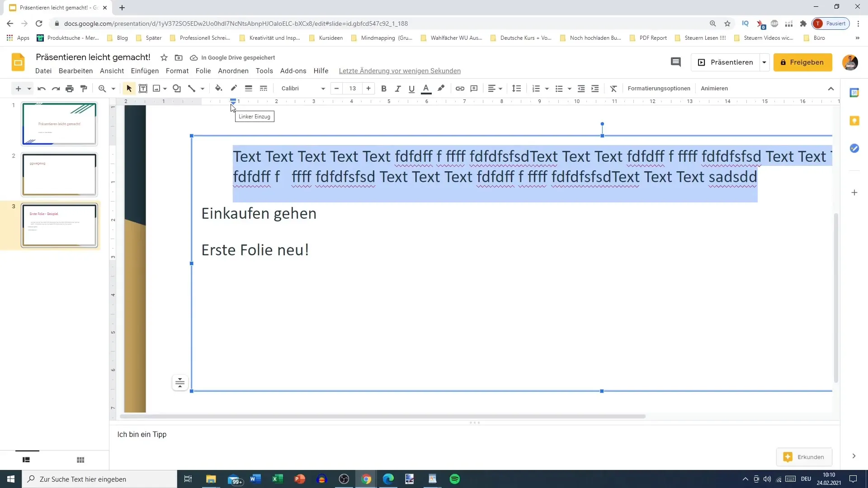Open border dash style options
The height and width of the screenshot is (488, 868).
[264, 88]
